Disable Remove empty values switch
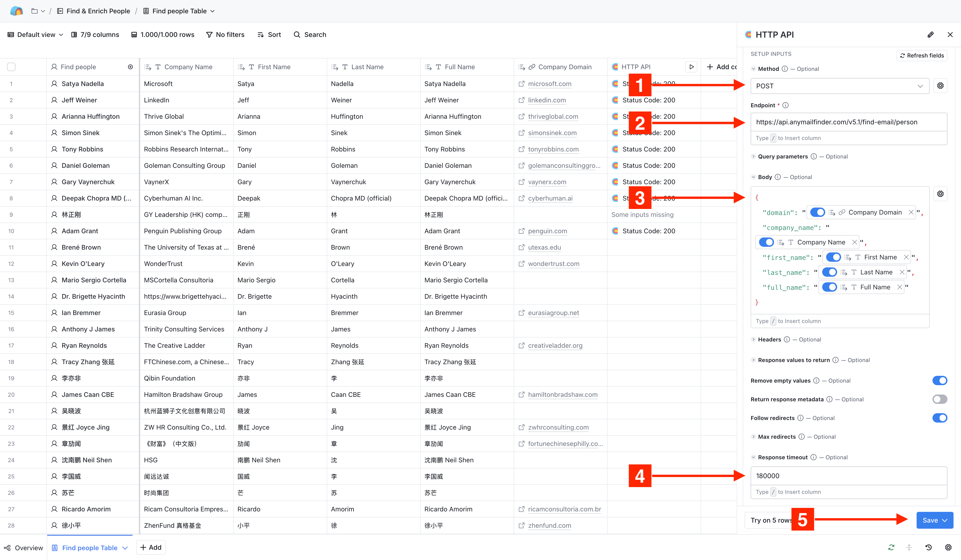The width and height of the screenshot is (961, 560). [x=940, y=381]
